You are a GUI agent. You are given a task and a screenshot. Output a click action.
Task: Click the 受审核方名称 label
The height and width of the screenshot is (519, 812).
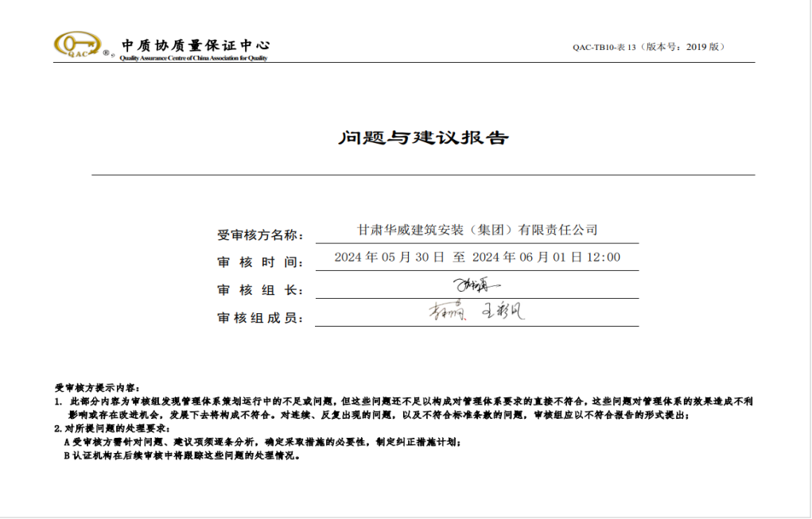coord(260,235)
